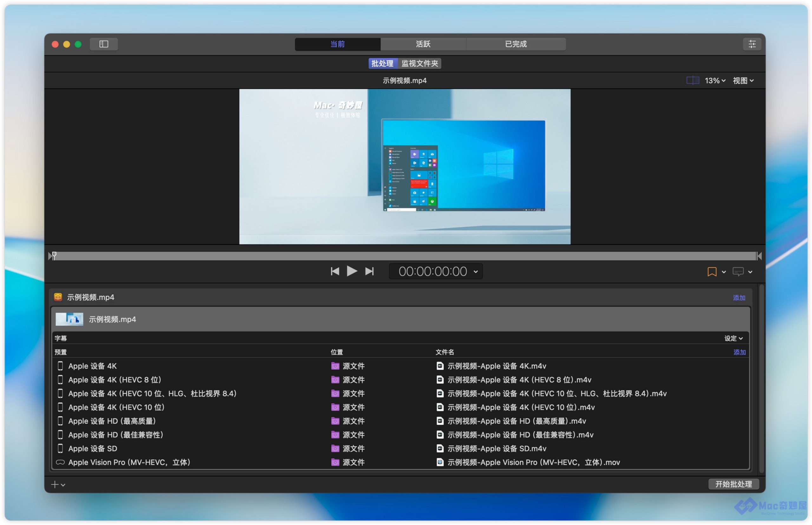812x525 pixels.
Task: Click the orange marker bookmark icon
Action: (x=711, y=272)
